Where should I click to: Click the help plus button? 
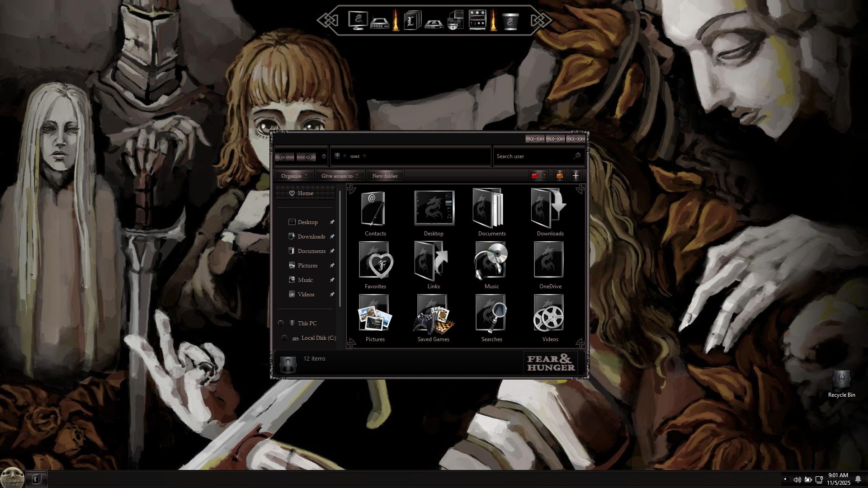click(x=576, y=176)
